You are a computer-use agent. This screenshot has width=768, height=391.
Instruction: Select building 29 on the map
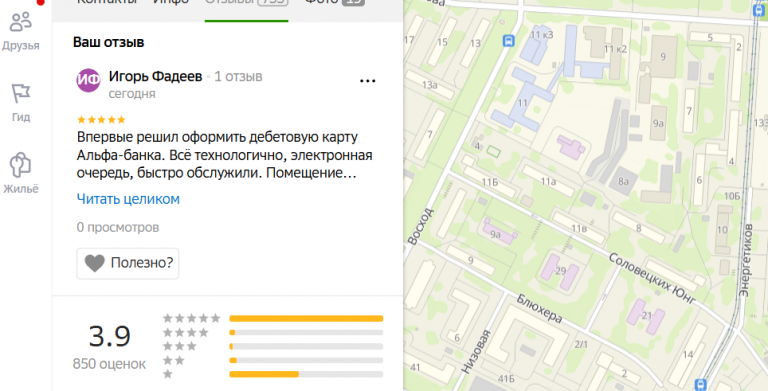click(560, 271)
